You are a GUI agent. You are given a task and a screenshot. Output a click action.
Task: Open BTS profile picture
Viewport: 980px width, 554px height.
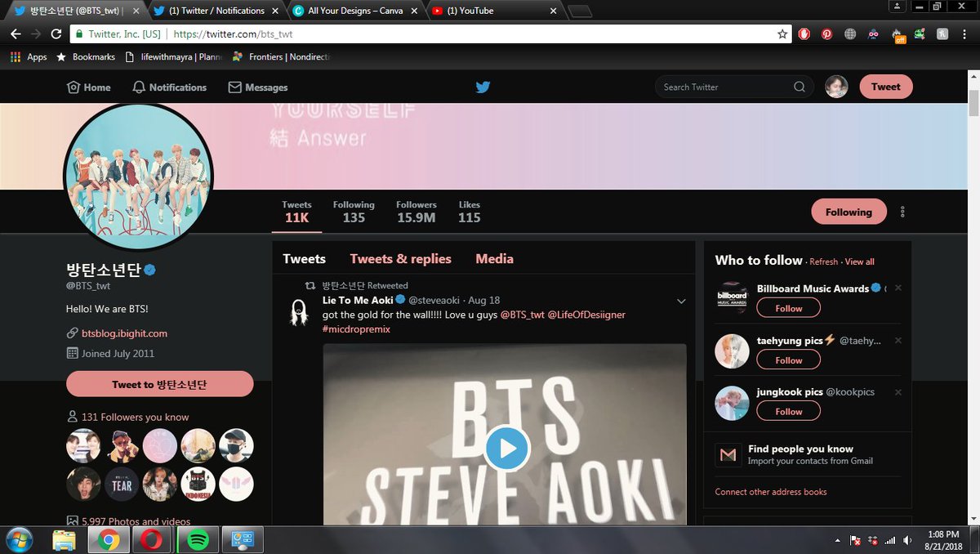tap(138, 177)
